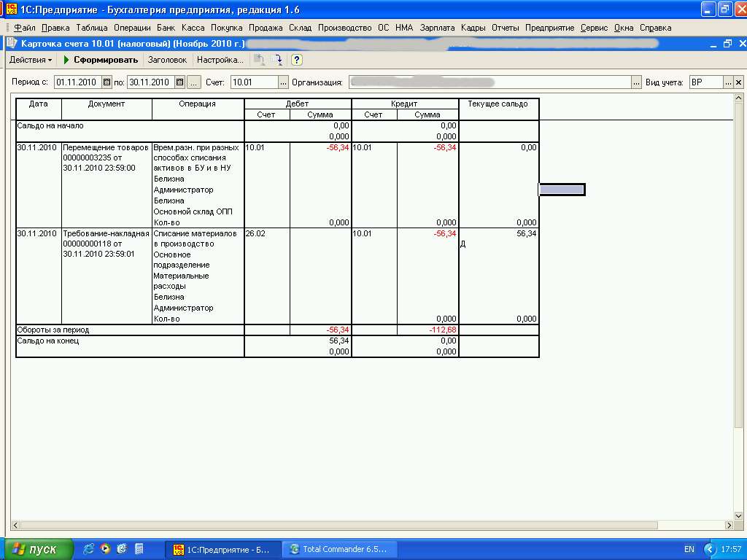
Task: Open the Касса menu
Action: tap(193, 28)
